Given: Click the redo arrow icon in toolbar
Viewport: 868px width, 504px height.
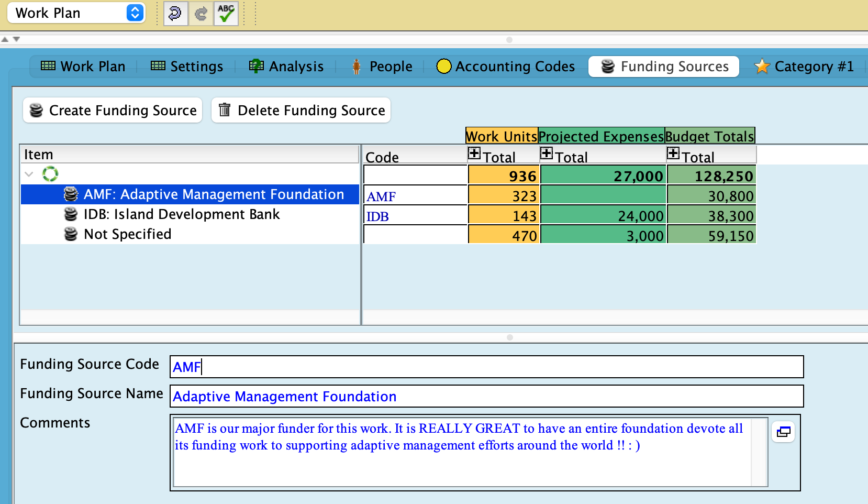Looking at the screenshot, I should (201, 13).
